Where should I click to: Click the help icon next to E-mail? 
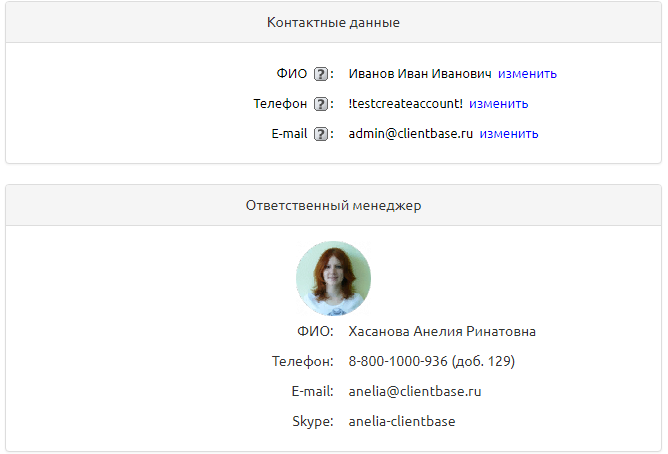tap(320, 133)
